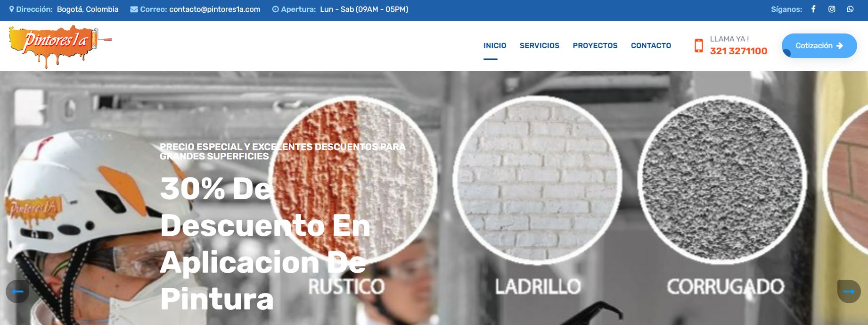The height and width of the screenshot is (325, 868).
Task: Open the INICIO menu item
Action: 495,46
